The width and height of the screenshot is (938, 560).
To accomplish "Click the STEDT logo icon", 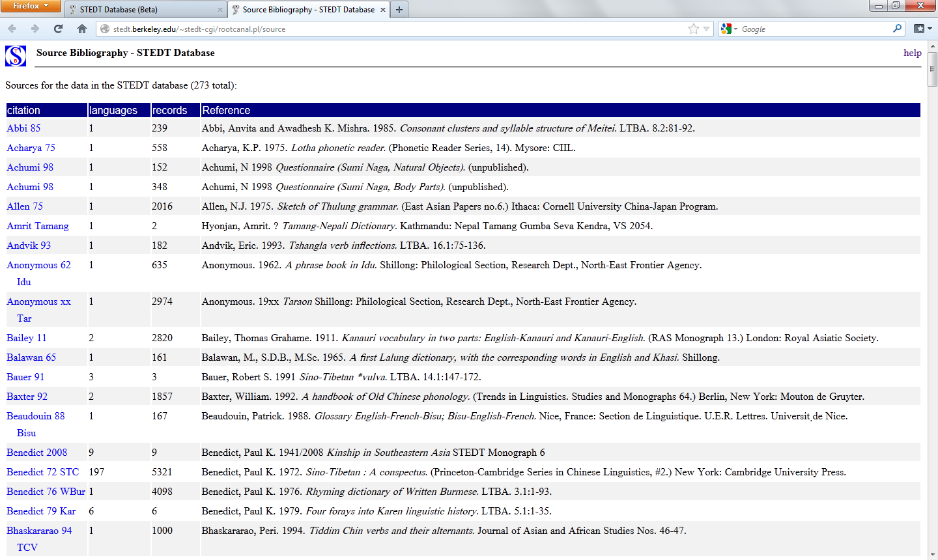I will tap(16, 56).
